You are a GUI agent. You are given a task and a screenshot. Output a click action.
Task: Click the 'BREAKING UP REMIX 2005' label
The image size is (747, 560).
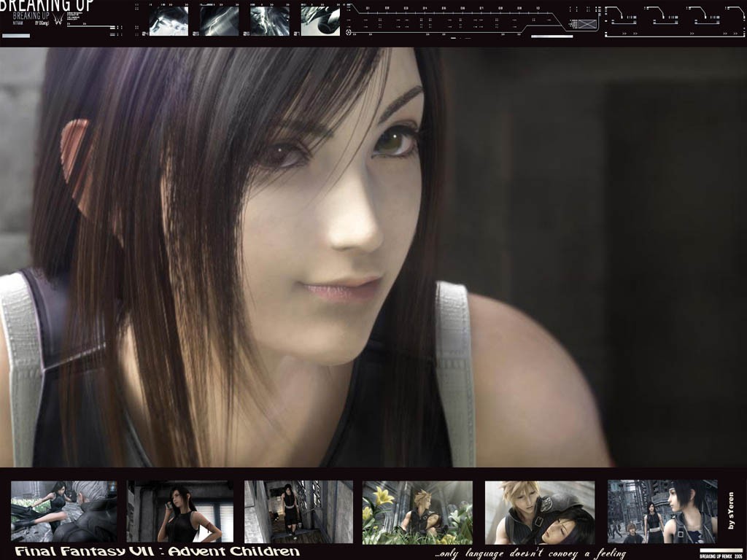(x=721, y=556)
